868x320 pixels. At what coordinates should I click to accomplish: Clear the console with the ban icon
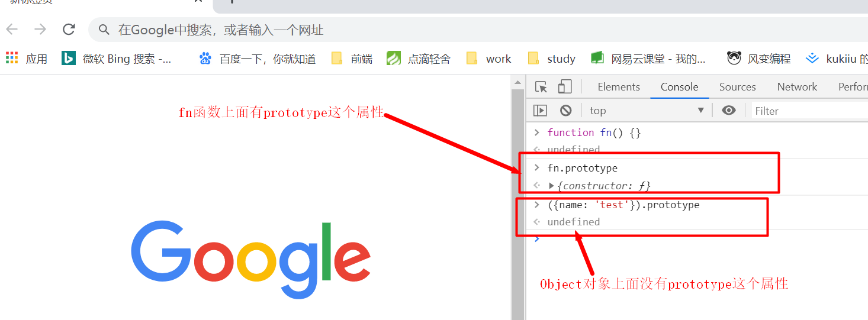[x=566, y=111]
